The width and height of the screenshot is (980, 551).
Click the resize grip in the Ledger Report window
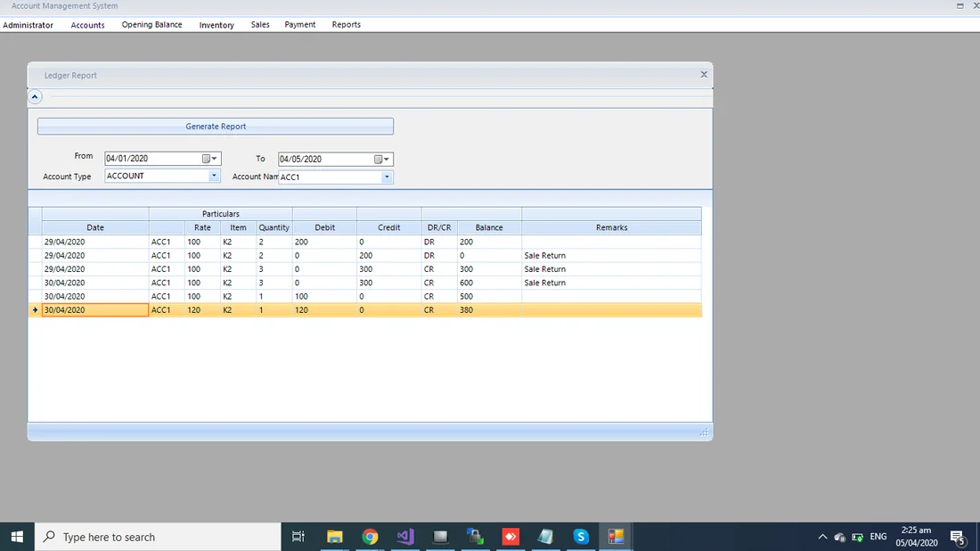point(705,432)
